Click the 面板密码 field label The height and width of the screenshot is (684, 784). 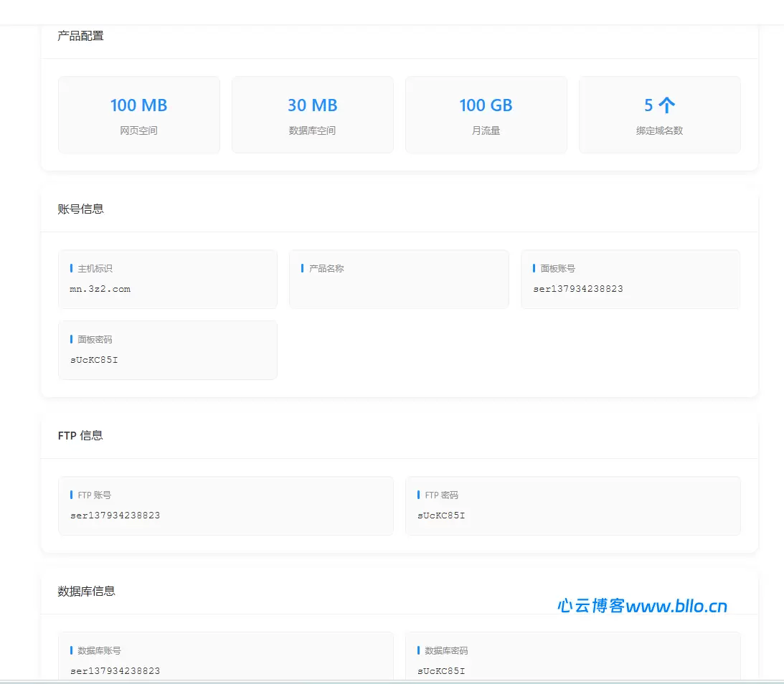click(95, 340)
